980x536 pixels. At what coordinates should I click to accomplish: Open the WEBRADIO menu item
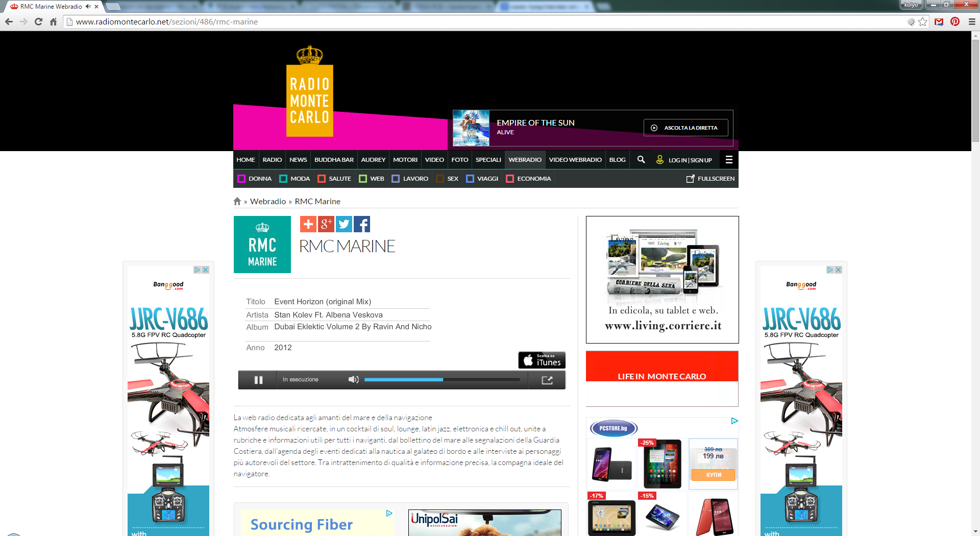click(525, 160)
